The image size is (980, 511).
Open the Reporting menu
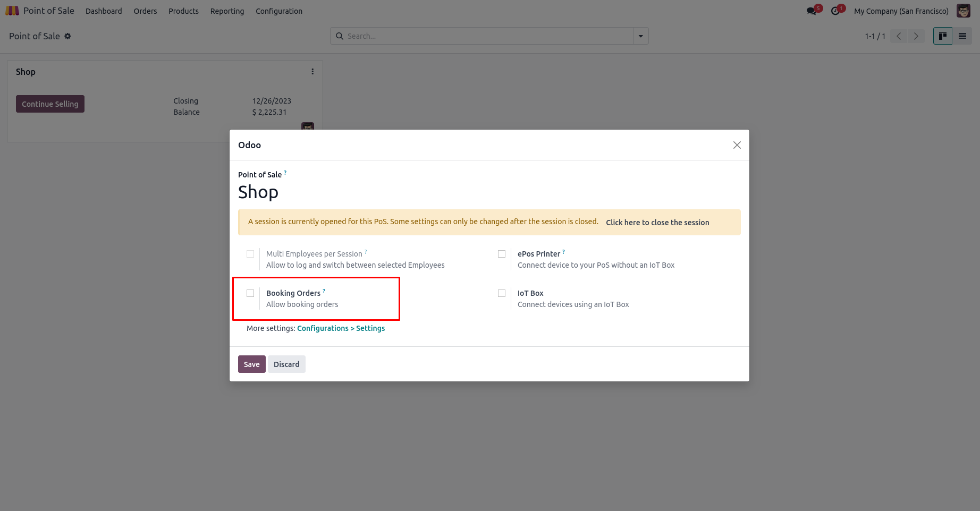tap(227, 11)
